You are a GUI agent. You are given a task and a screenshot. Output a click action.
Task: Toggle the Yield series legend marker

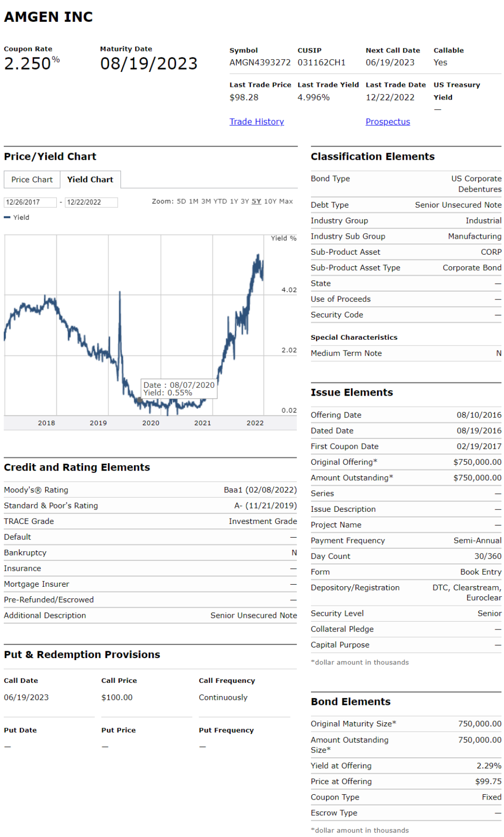7,217
